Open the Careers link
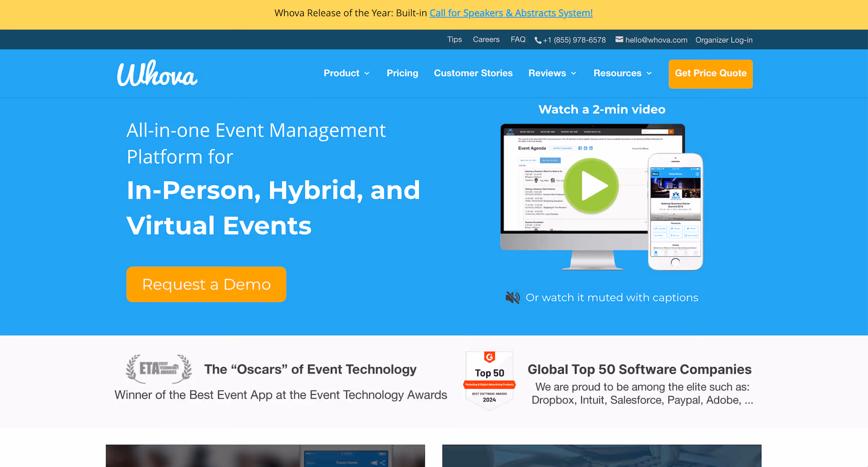Screen dimensions: 868x467 tap(486, 40)
